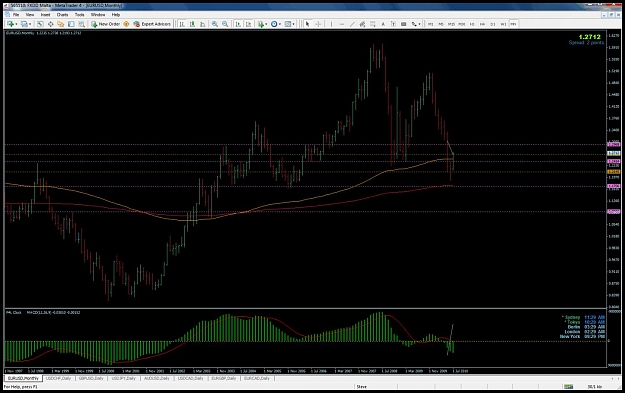
Task: Open the Terminal panel icon
Action: tap(71, 24)
